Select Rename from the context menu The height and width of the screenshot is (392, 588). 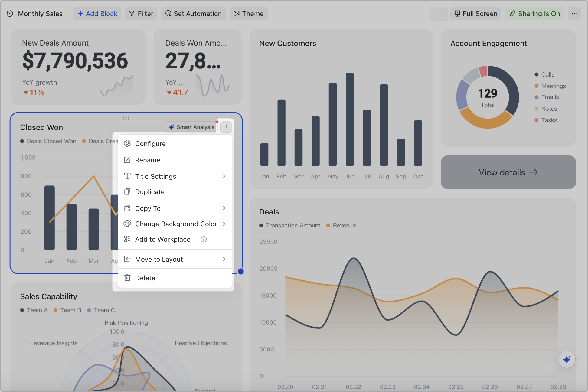(x=175, y=160)
